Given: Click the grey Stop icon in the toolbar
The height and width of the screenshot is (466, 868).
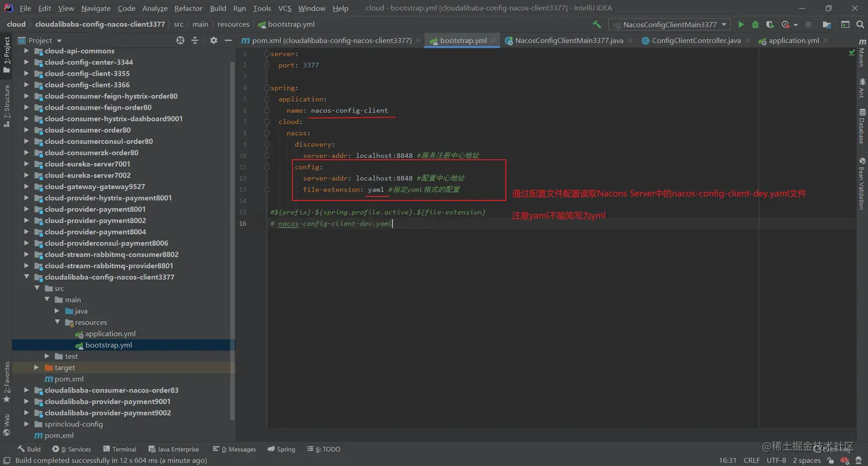Looking at the screenshot, I should point(808,25).
